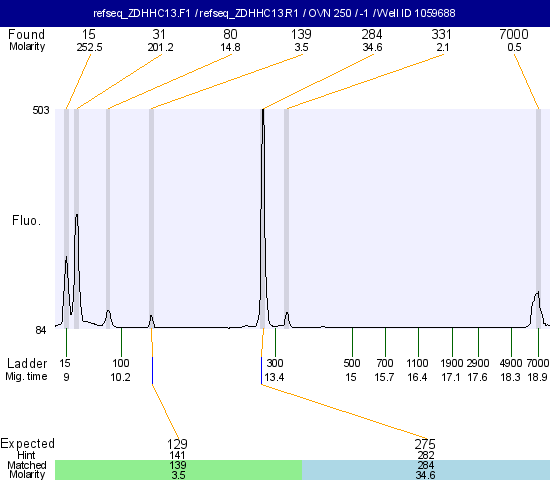Click the found peak value 80

(230, 34)
